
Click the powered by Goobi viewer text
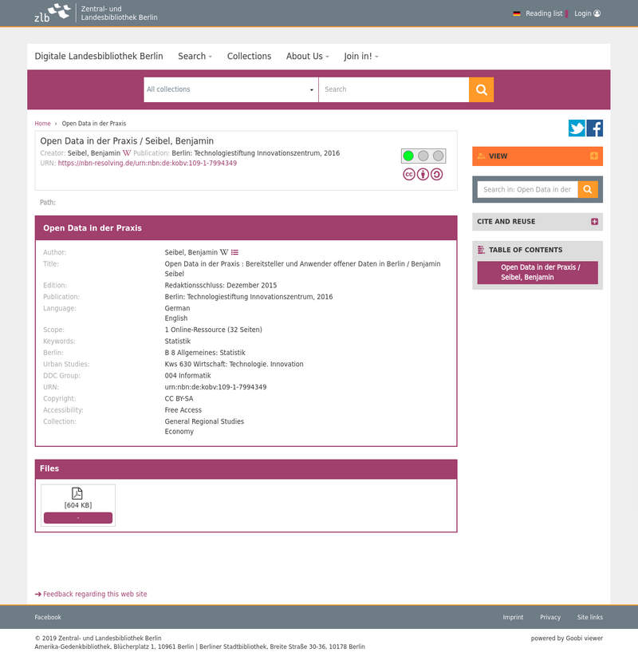[567, 638]
